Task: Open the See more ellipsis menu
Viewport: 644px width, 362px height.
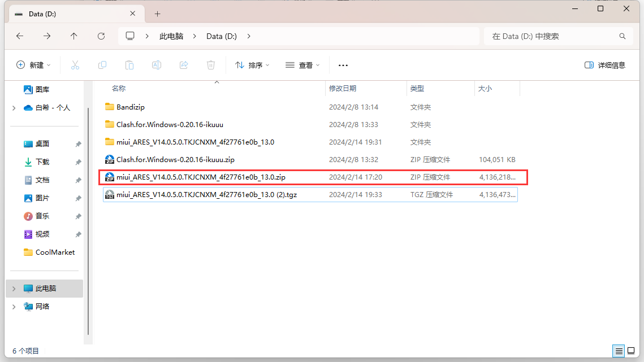Action: 343,66
